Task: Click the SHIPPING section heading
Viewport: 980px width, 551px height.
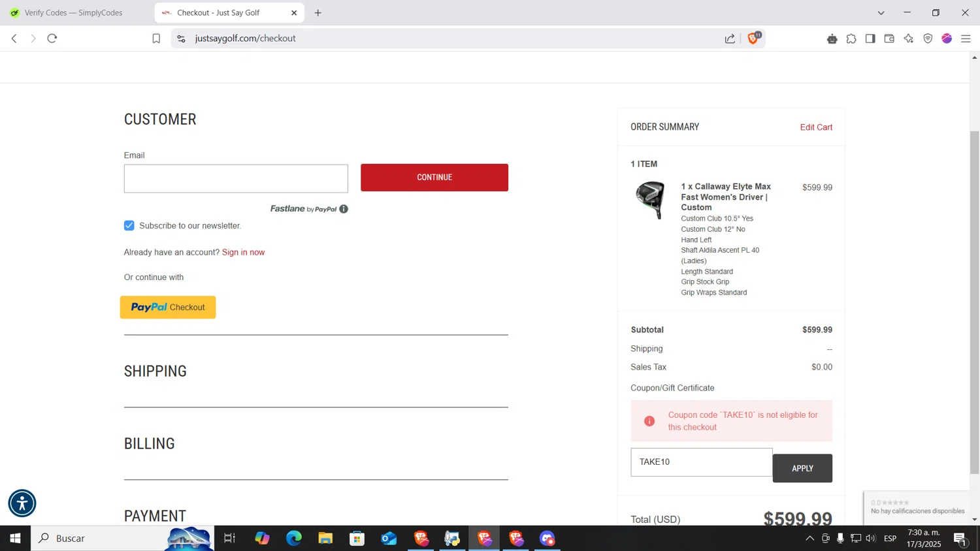Action: pyautogui.click(x=155, y=371)
